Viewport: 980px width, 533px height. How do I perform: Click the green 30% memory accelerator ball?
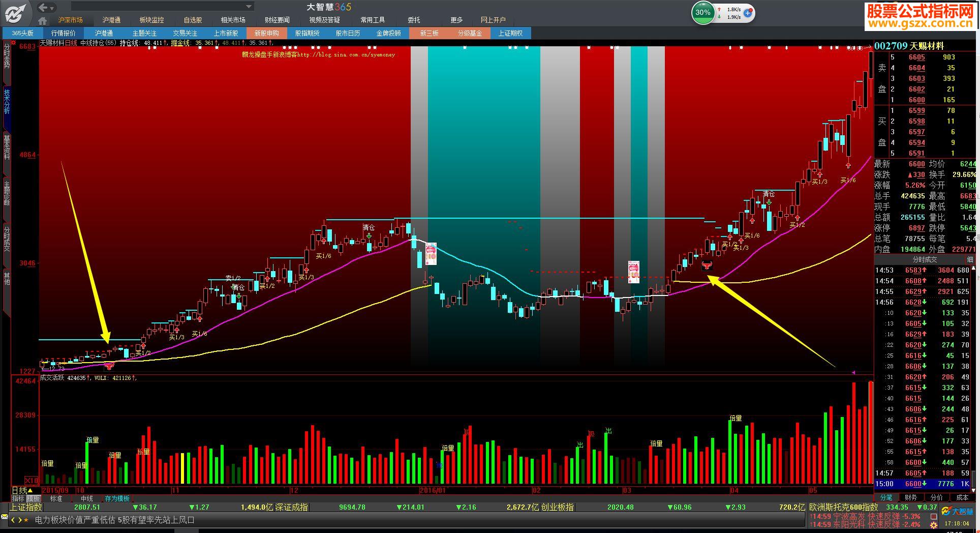click(x=703, y=13)
